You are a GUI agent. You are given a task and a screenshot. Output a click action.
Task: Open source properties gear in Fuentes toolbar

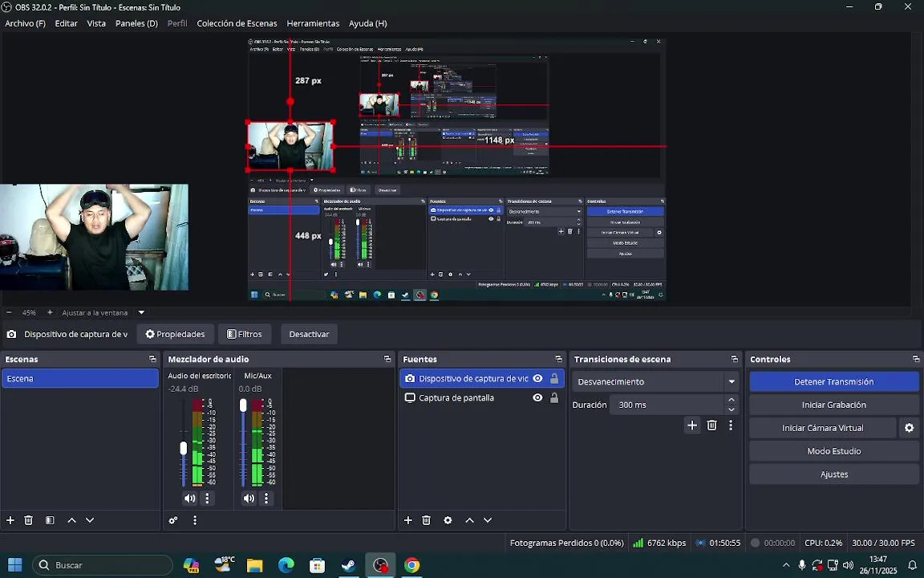tap(448, 520)
